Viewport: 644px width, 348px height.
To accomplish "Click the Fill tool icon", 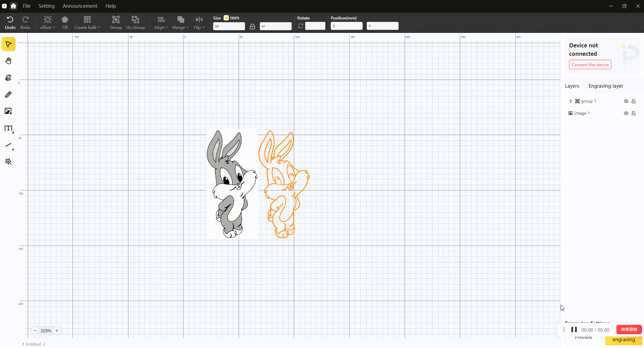I will point(65,23).
